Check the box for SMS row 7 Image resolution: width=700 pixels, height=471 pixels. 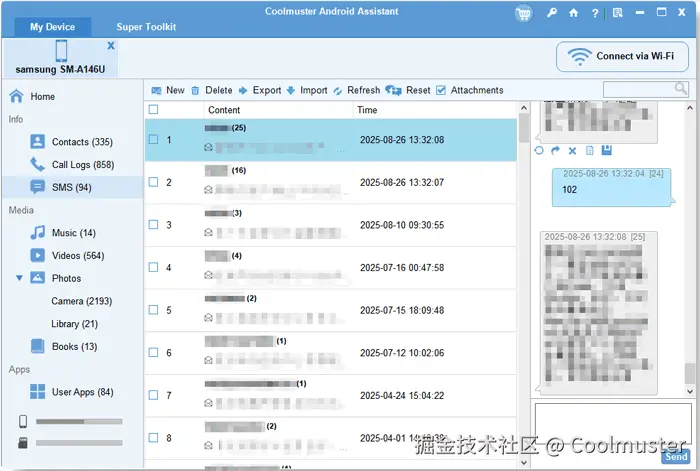pyautogui.click(x=153, y=395)
